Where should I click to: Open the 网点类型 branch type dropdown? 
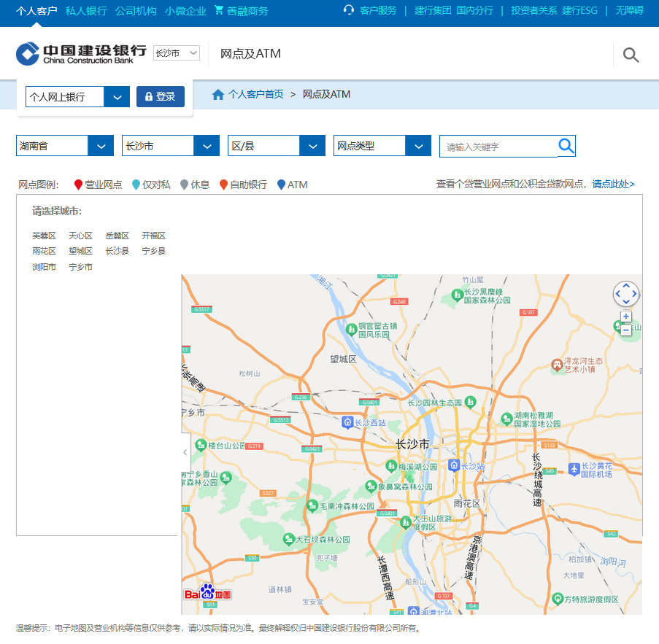(x=382, y=146)
